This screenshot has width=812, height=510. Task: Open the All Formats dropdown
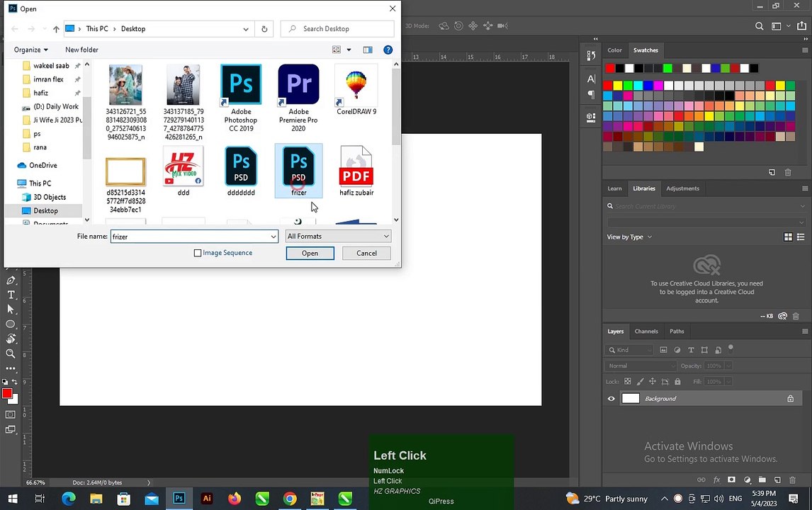[338, 236]
